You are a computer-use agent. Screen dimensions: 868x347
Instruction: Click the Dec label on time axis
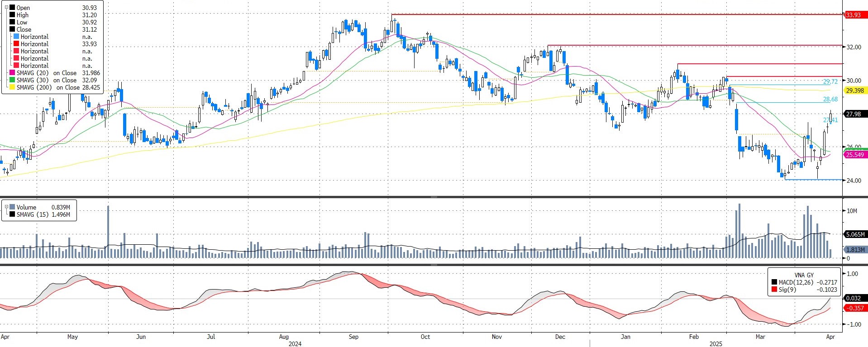(560, 337)
